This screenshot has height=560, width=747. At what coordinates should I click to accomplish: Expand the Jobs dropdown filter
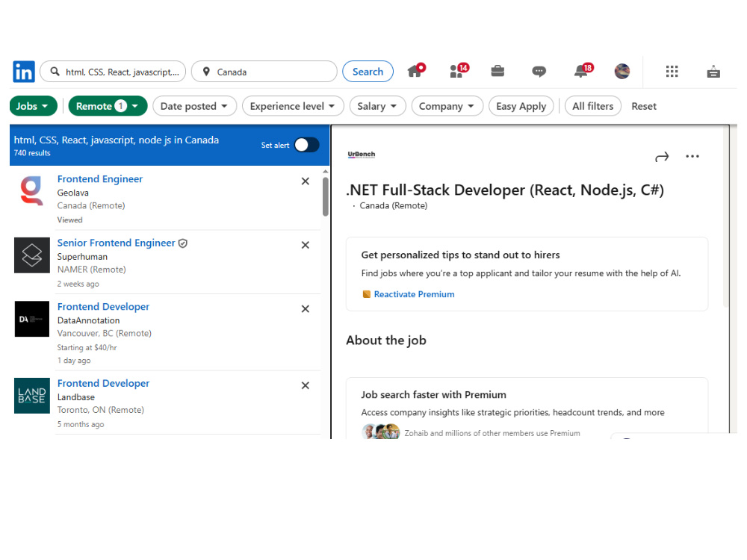(x=34, y=106)
